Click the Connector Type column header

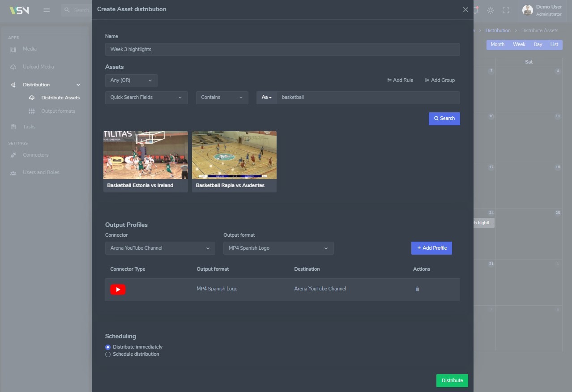click(x=128, y=269)
